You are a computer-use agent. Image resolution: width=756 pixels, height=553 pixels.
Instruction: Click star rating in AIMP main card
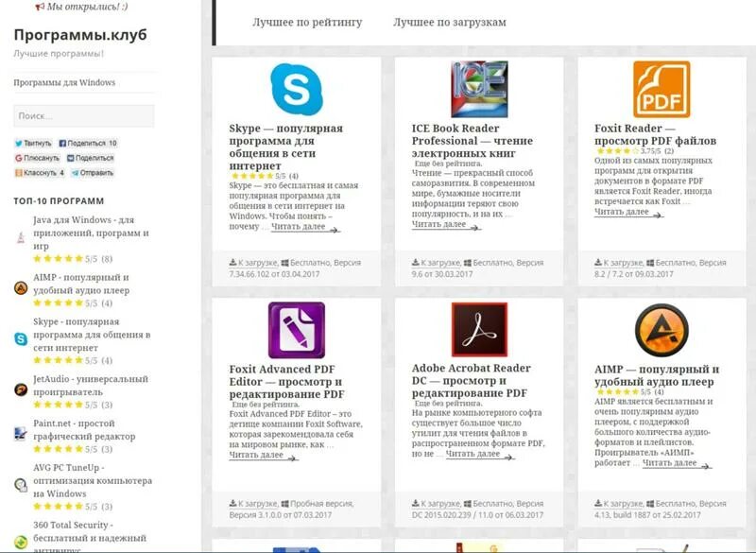point(617,392)
